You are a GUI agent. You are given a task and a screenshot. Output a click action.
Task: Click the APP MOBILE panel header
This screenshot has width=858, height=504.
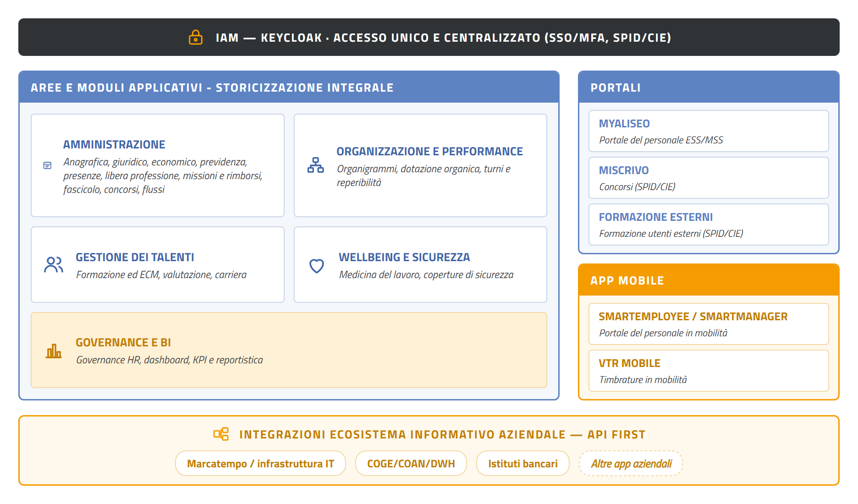point(709,280)
